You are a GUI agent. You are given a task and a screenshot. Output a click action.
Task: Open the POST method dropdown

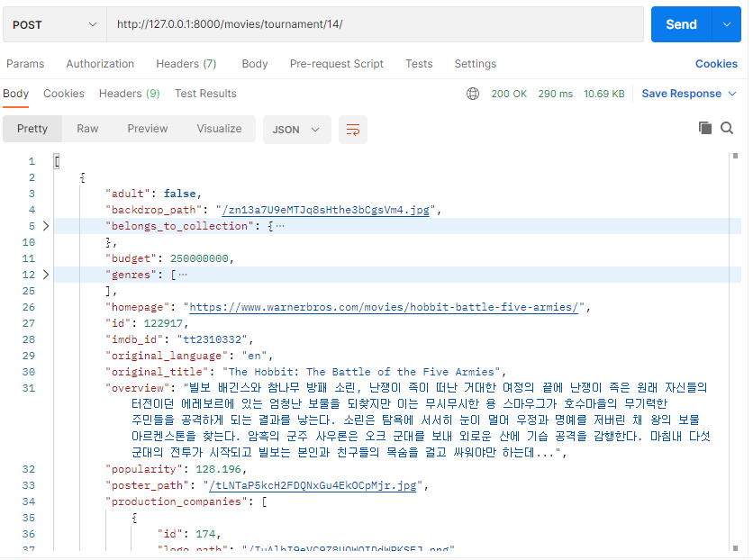click(x=54, y=24)
